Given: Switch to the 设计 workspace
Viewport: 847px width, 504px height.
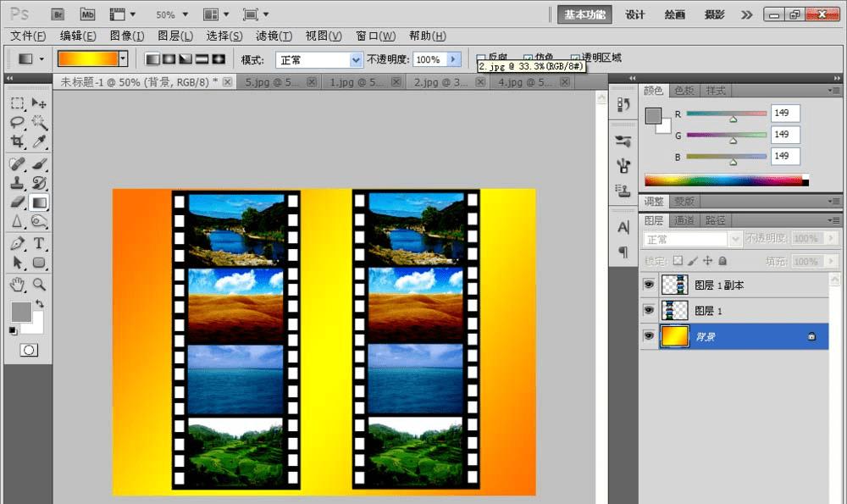Looking at the screenshot, I should tap(635, 14).
